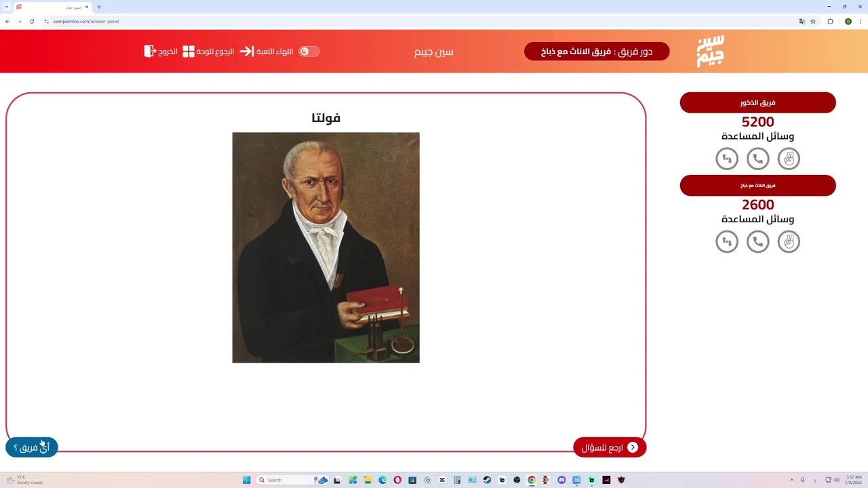This screenshot has width=868, height=488.
Task: Open the Chrome three-dot menu
Action: click(x=860, y=21)
